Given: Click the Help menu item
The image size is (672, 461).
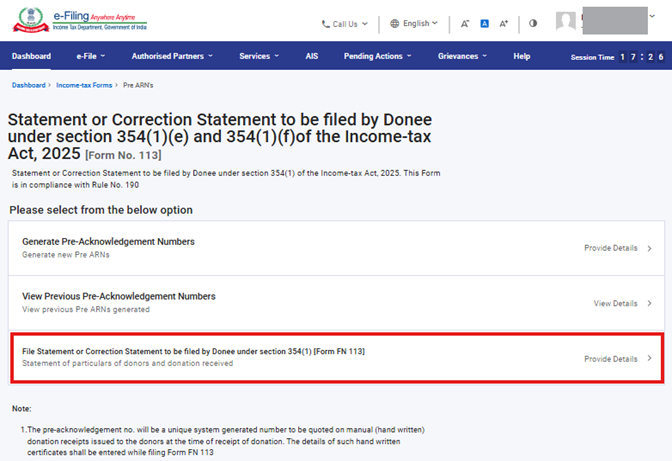Looking at the screenshot, I should [521, 56].
